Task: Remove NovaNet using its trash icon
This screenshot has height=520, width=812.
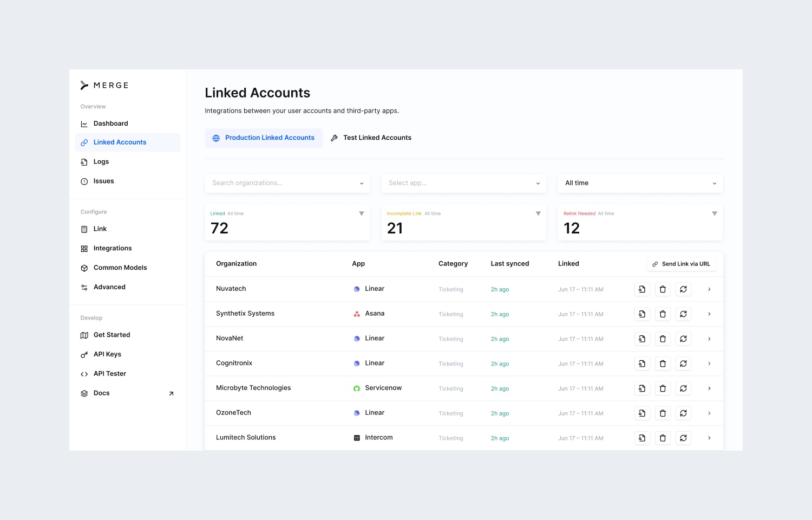Action: (663, 339)
